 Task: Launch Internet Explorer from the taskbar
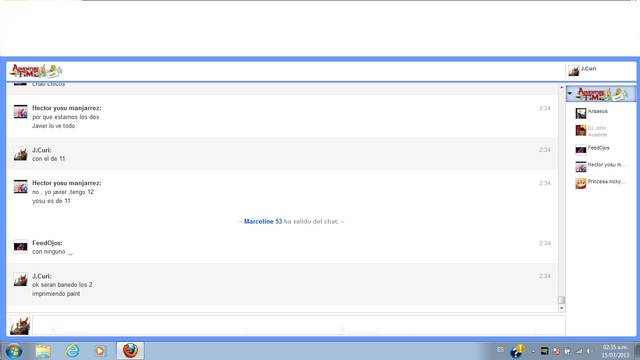(x=72, y=351)
